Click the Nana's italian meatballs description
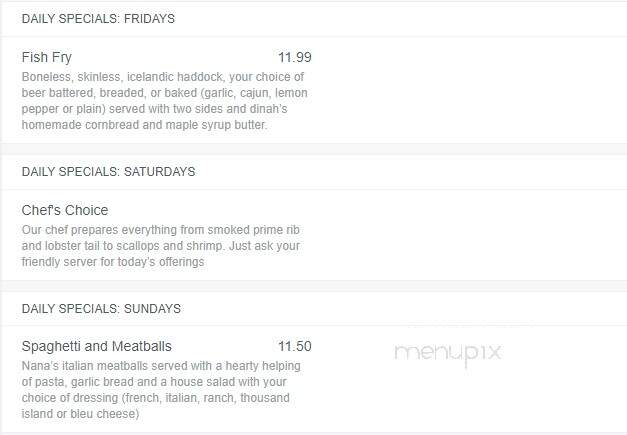 (161, 390)
